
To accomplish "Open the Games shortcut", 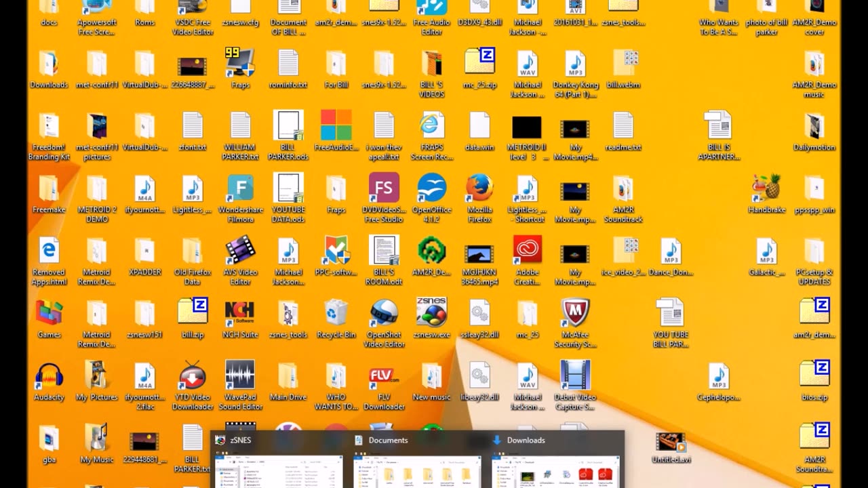I will point(49,314).
